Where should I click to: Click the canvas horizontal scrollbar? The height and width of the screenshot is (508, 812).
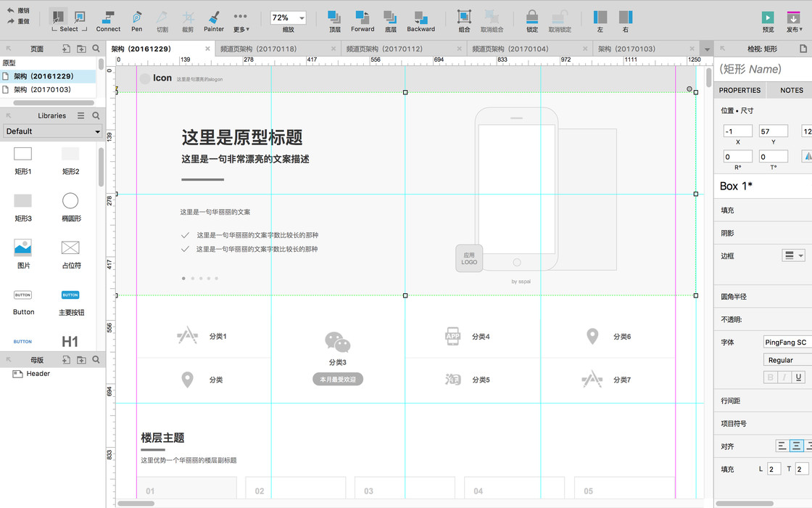point(137,503)
